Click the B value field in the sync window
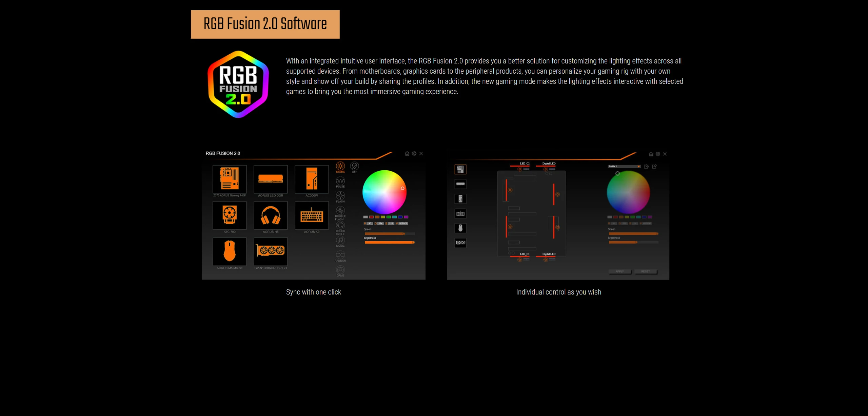Image resolution: width=868 pixels, height=416 pixels. coord(391,224)
